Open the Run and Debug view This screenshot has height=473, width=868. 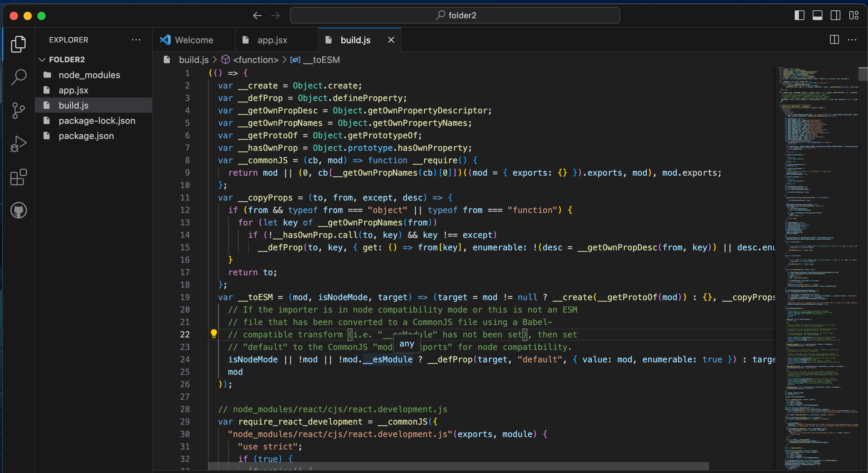(18, 144)
